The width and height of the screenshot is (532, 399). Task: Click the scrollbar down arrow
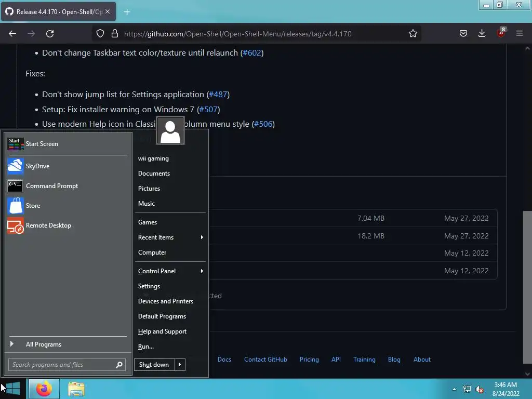coord(527,374)
